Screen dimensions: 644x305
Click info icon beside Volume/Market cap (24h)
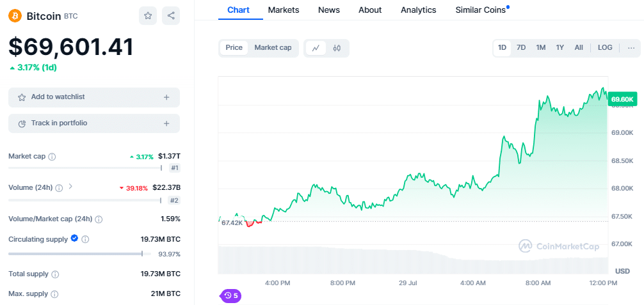[99, 219]
